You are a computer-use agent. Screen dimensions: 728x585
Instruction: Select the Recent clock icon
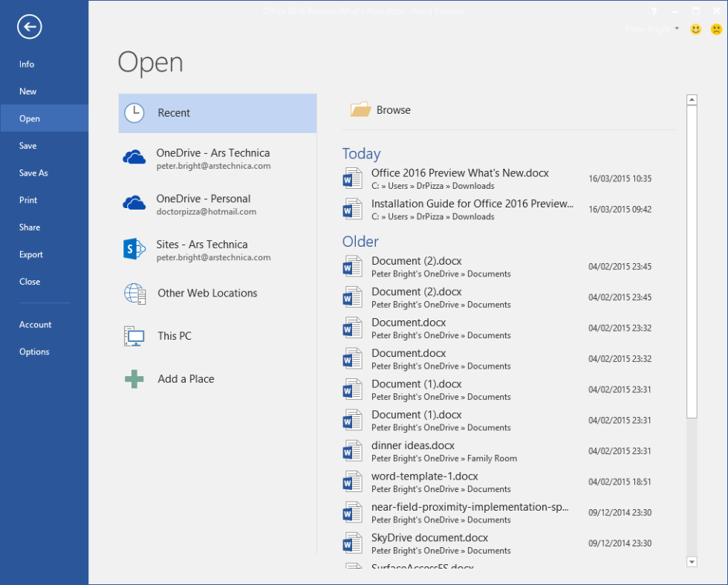click(134, 113)
